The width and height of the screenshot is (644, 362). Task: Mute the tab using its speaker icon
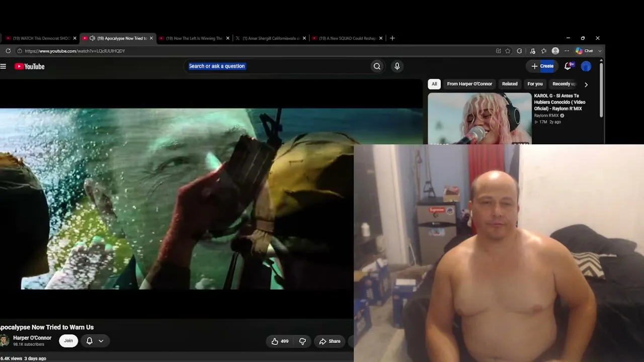(92, 38)
